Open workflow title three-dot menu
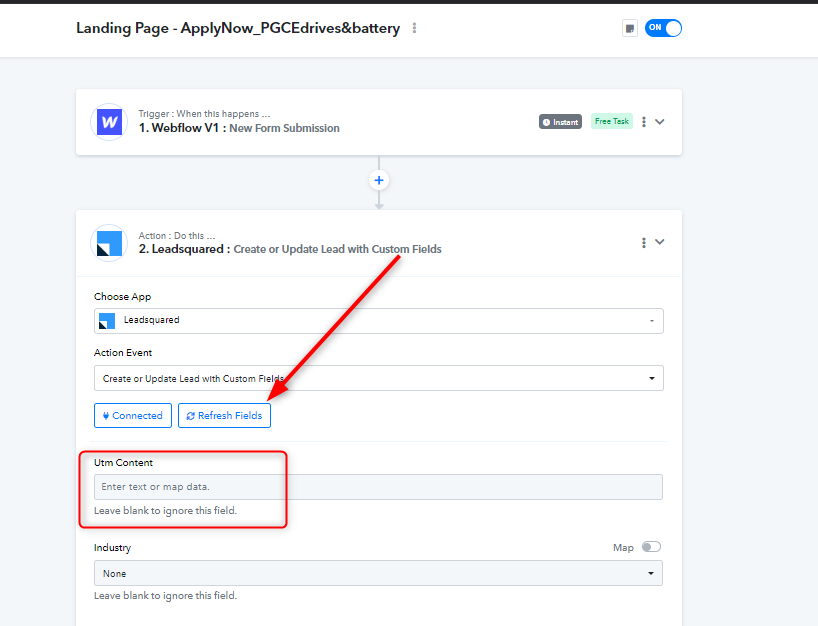 click(x=414, y=28)
